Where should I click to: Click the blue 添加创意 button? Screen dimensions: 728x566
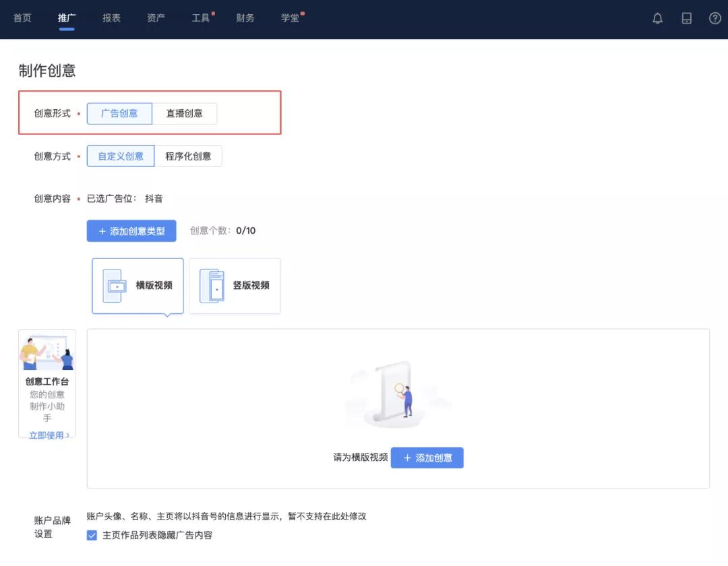[x=427, y=458]
